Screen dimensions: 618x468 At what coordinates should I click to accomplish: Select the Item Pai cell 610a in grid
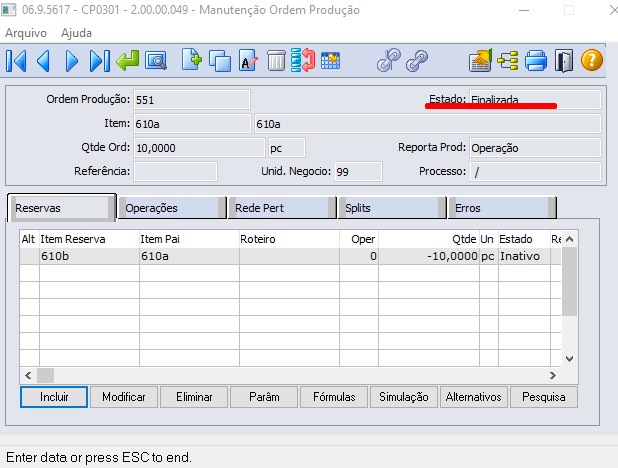(x=189, y=256)
